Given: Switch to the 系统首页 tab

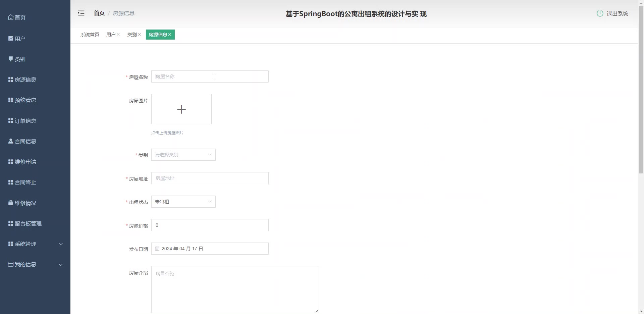Looking at the screenshot, I should (90, 35).
